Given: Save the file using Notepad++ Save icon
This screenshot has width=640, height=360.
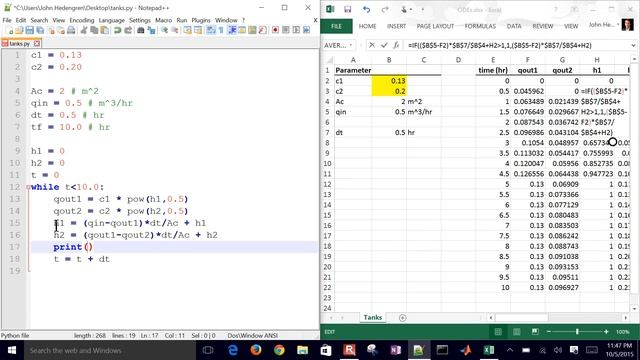Looking at the screenshot, I should coord(29,30).
